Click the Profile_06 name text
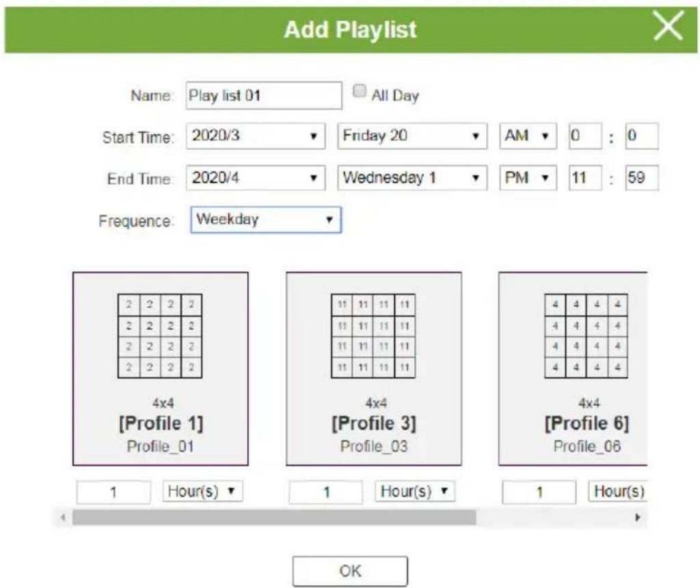The image size is (700, 588). pyautogui.click(x=587, y=446)
